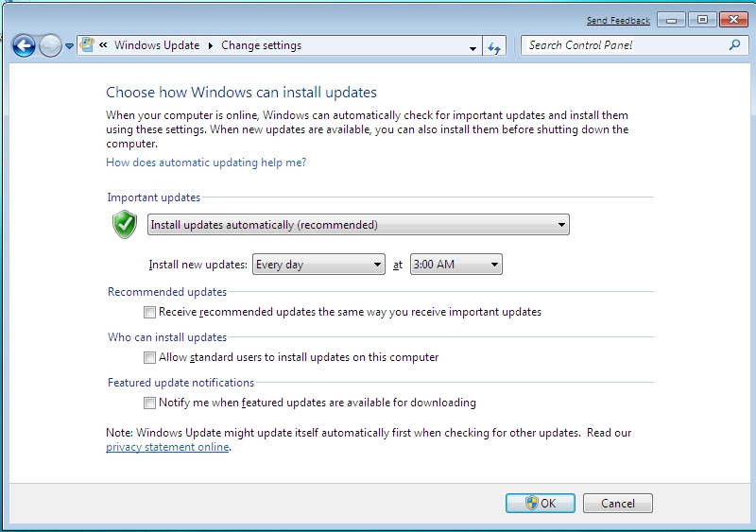
Task: Refresh the page with the refresh icon
Action: (x=494, y=47)
